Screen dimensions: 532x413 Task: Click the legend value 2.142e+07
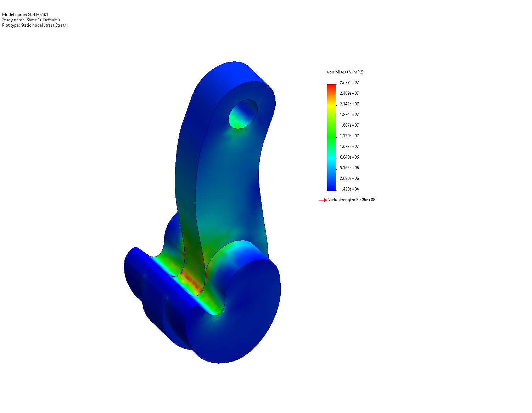click(349, 104)
